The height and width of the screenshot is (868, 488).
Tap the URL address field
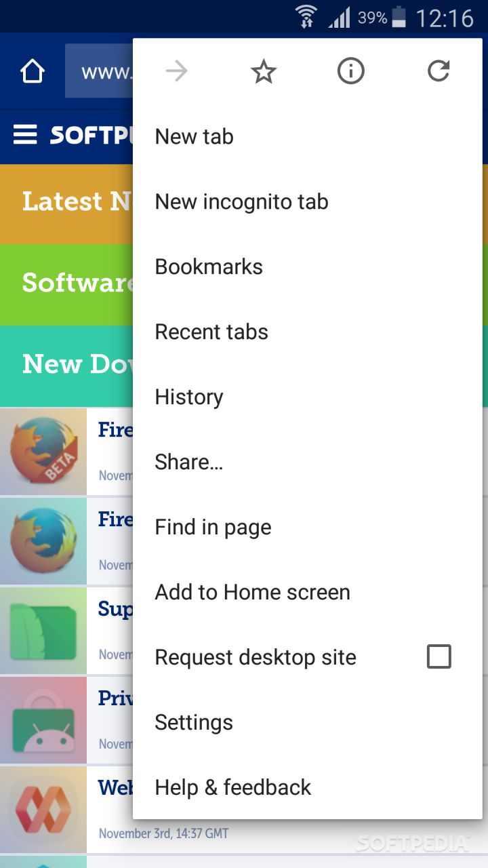click(x=99, y=71)
